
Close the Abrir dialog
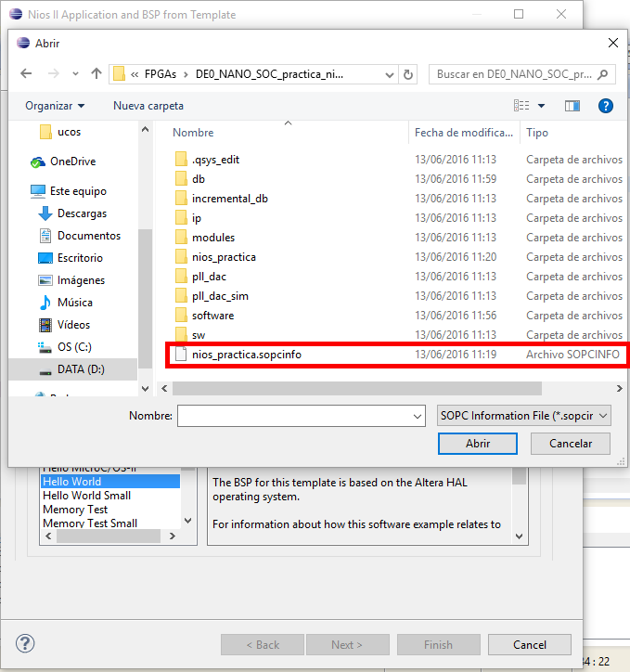pos(613,43)
